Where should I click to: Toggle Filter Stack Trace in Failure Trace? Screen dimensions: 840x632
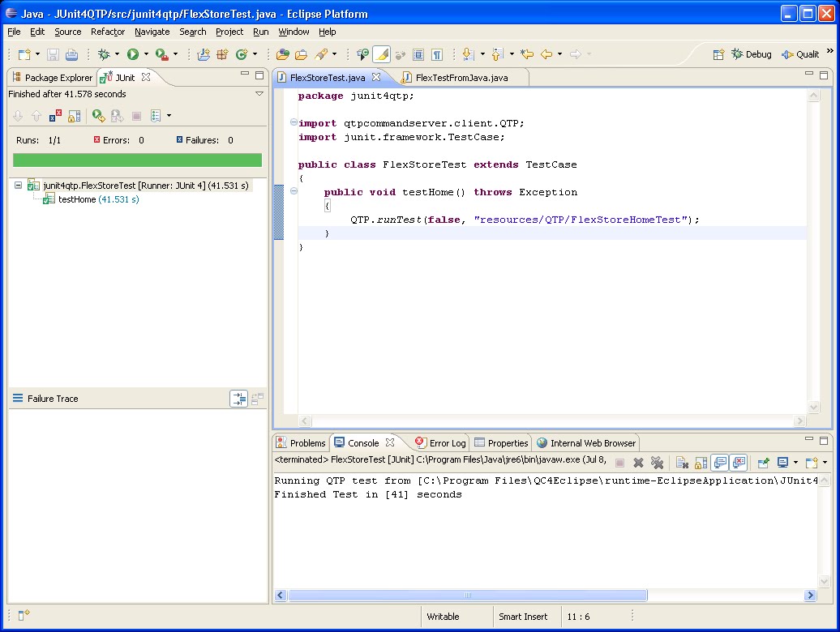pyautogui.click(x=238, y=399)
